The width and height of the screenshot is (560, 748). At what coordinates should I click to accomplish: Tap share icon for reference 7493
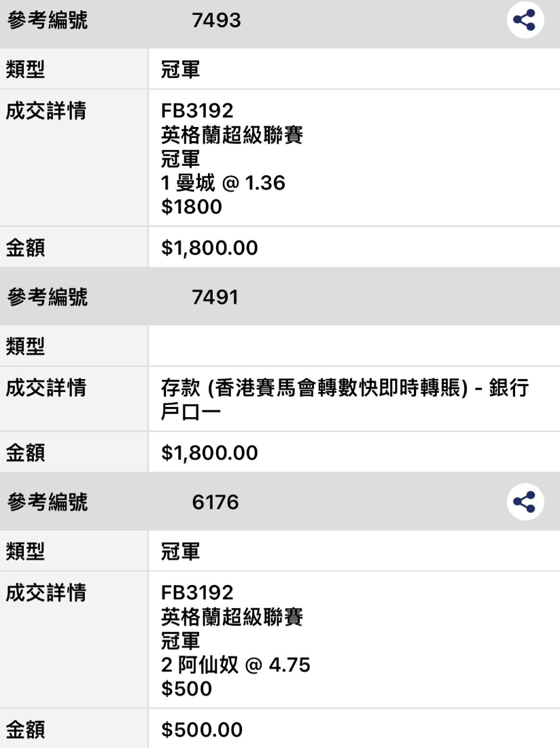[x=525, y=20]
